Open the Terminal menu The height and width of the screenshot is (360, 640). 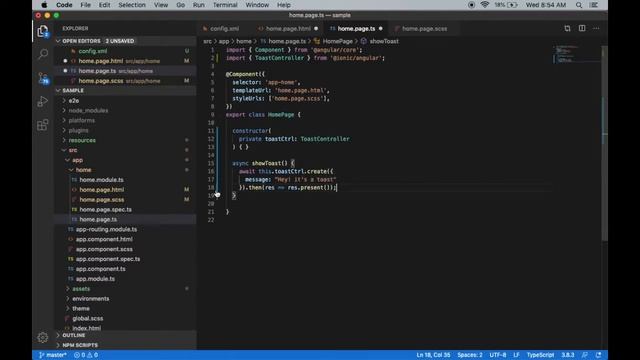point(225,5)
